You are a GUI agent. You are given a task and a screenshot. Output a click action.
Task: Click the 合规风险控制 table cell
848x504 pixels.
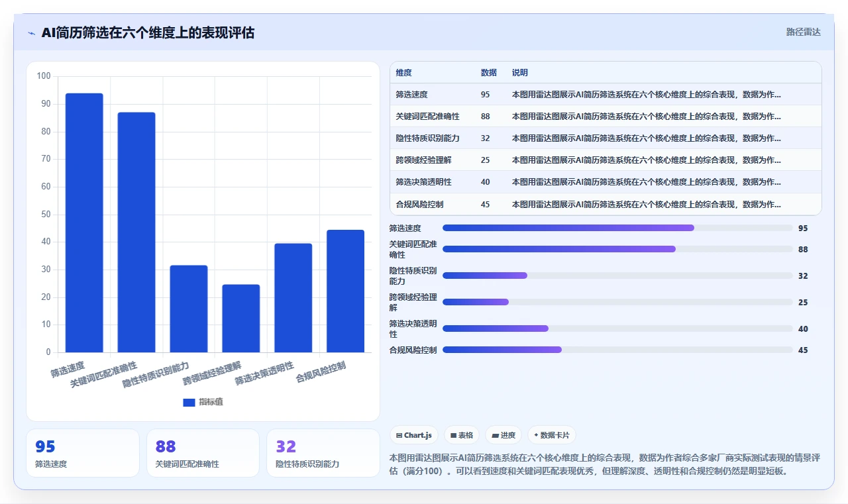[x=420, y=204]
